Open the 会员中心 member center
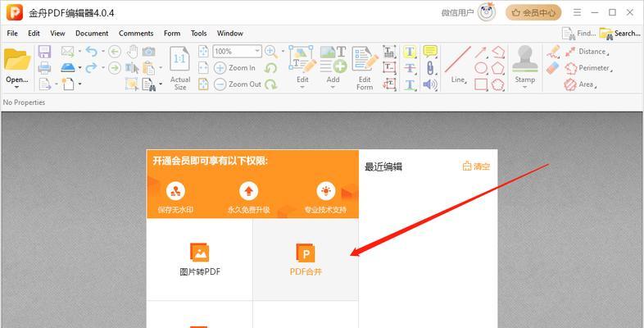The height and width of the screenshot is (328, 644). click(x=533, y=13)
